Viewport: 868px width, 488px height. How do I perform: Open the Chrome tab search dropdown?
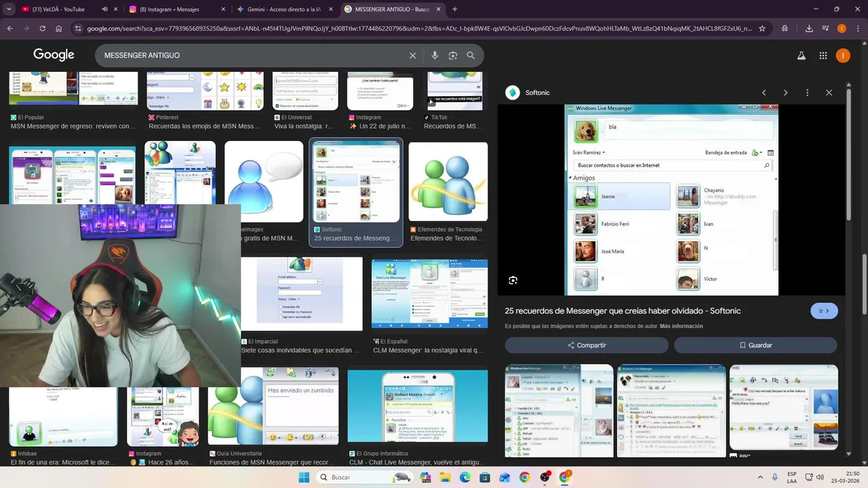click(9, 9)
